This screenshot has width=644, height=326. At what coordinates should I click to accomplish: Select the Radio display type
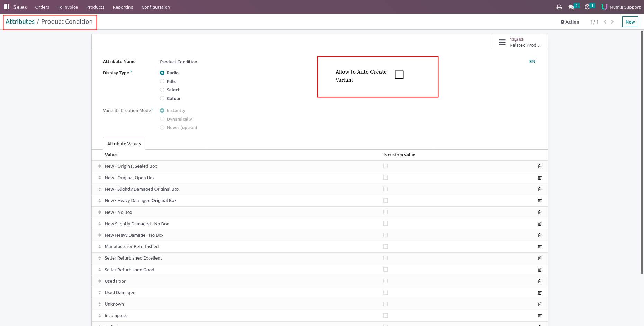coord(162,73)
